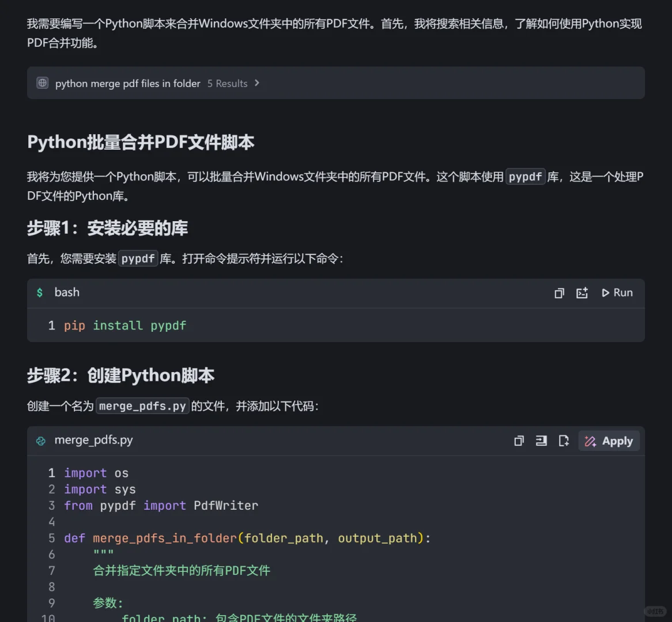672x622 pixels.
Task: Select the inline pypdf code badge
Action: 525,177
